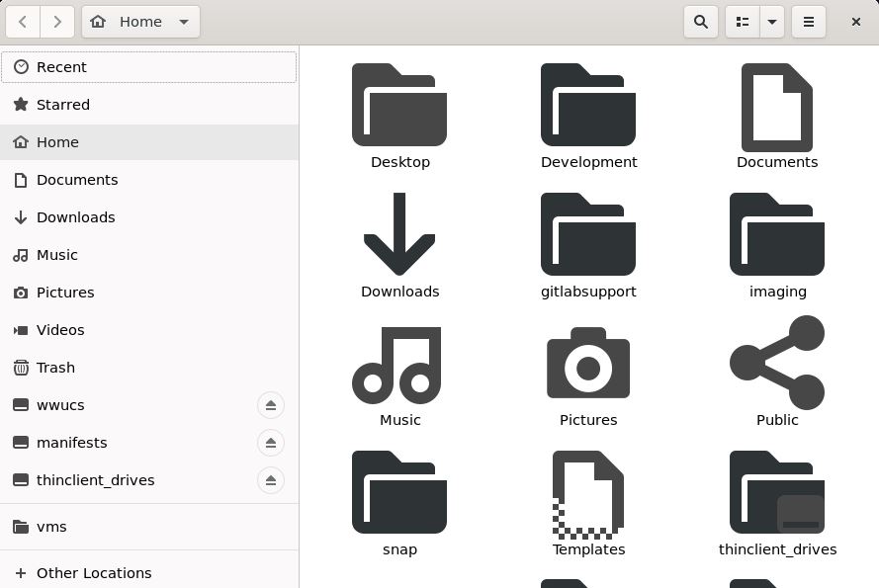Image resolution: width=879 pixels, height=588 pixels.
Task: Select the Pictures camera folder icon
Action: pos(588,363)
